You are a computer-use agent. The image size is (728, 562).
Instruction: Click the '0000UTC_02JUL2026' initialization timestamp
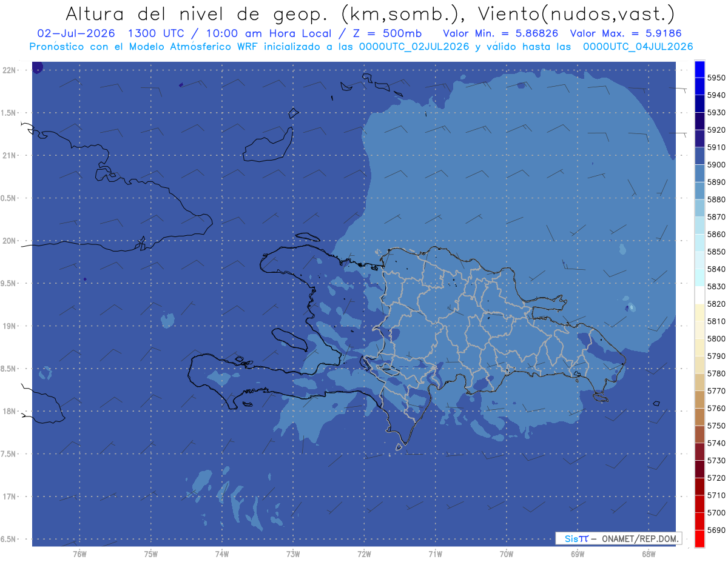414,47
